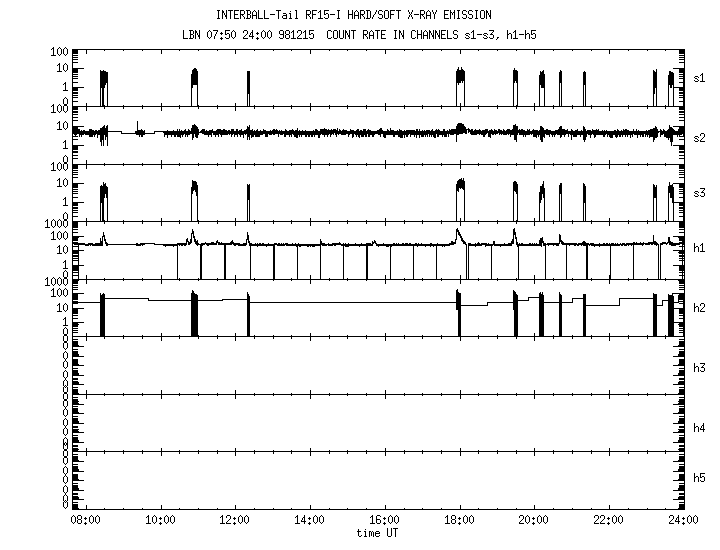Select the 18:00 time axis label
The width and height of the screenshot is (720, 550).
(459, 521)
